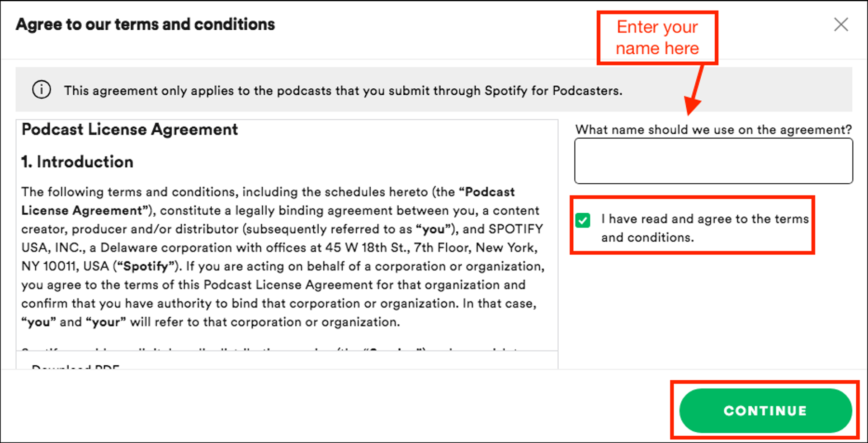Click the bold "you" term after 'referred to as'
868x443 pixels.
[434, 229]
